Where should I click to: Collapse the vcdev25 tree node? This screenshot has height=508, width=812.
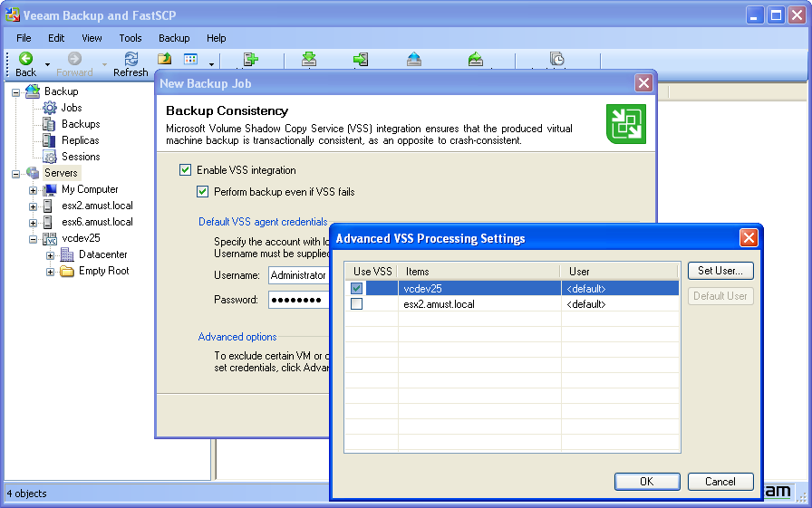click(x=33, y=240)
